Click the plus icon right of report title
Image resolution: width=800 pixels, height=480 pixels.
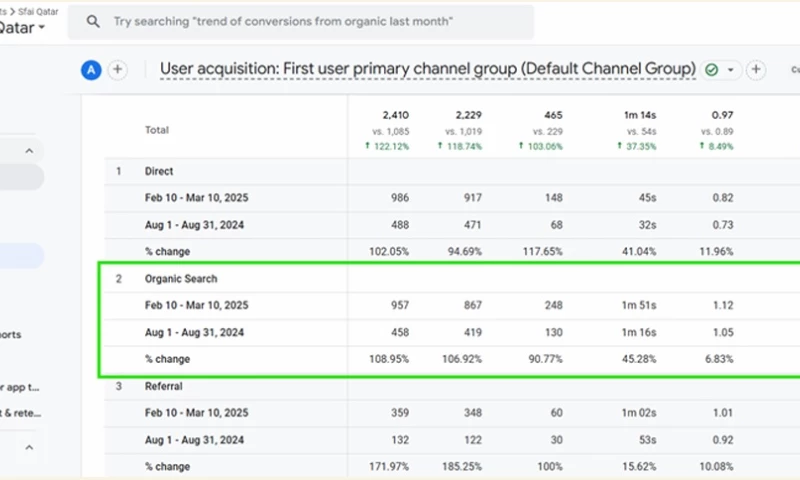pos(756,69)
